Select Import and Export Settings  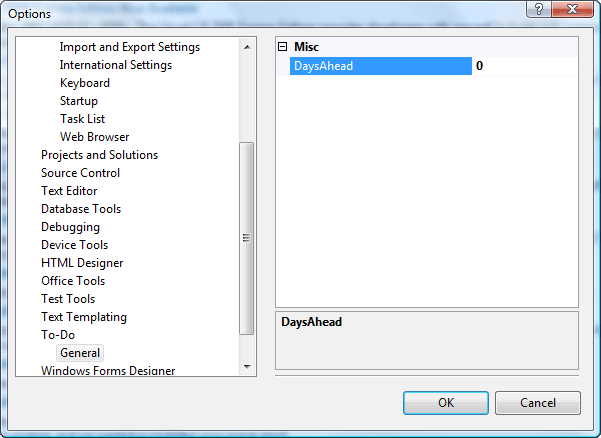130,47
